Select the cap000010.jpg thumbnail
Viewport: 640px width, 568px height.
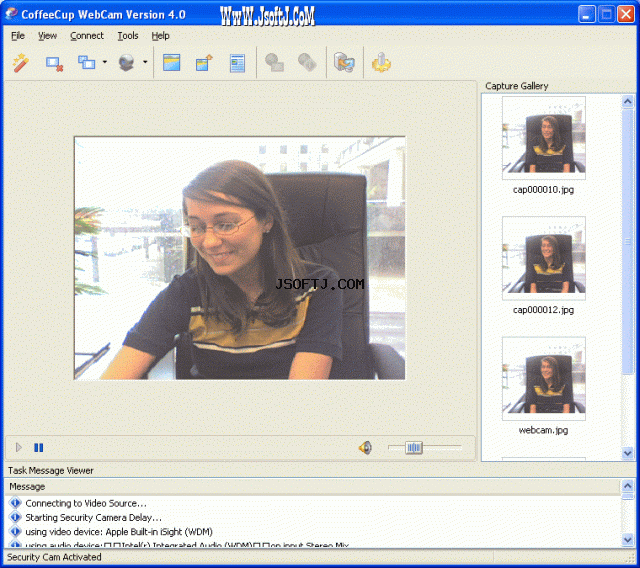click(544, 138)
